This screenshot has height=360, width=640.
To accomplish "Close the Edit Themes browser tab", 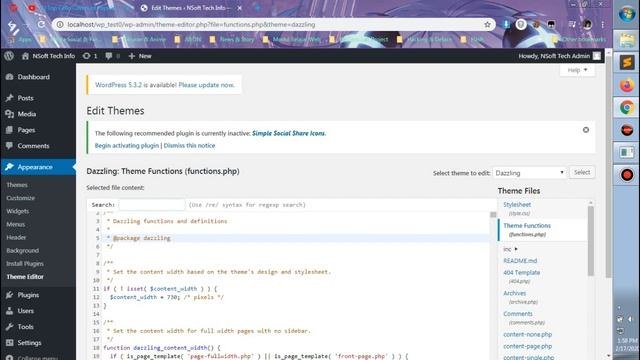I will (240, 8).
